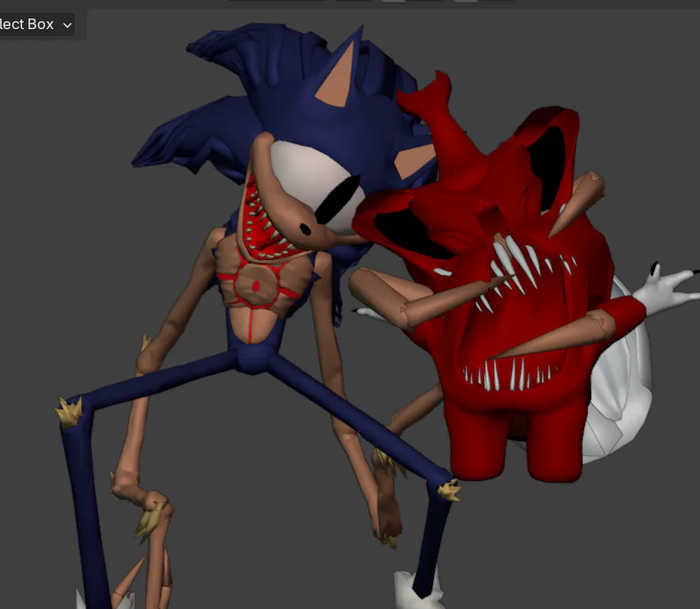Open the Select Box tool dropdown

pyautogui.click(x=35, y=25)
